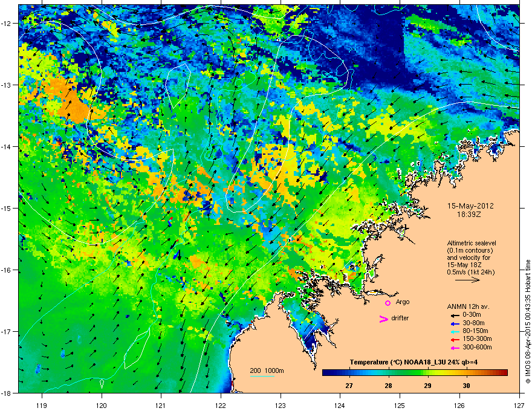Click the '200 1000m' depth contour label
Screen dimensions: 532x411
tap(267, 371)
